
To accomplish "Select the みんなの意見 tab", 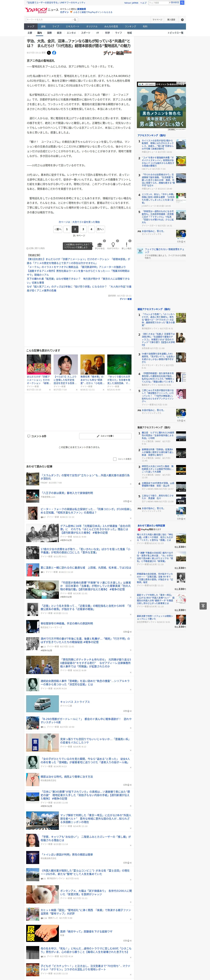I will (111, 27).
